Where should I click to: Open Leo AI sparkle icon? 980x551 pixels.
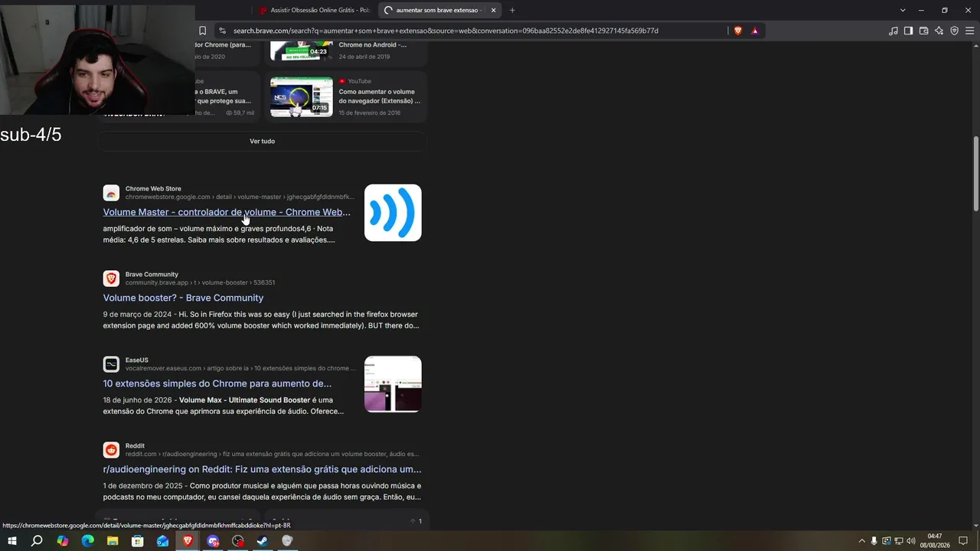click(x=939, y=31)
